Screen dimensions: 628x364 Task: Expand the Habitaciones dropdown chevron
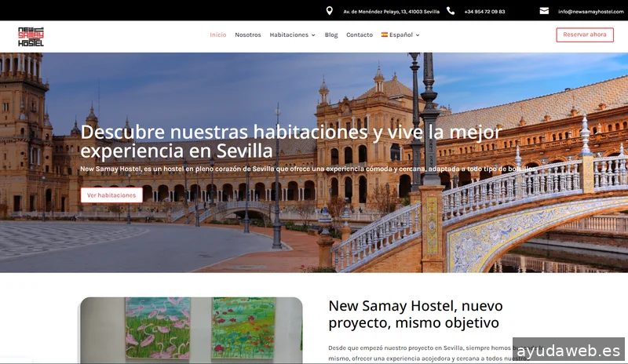point(313,35)
